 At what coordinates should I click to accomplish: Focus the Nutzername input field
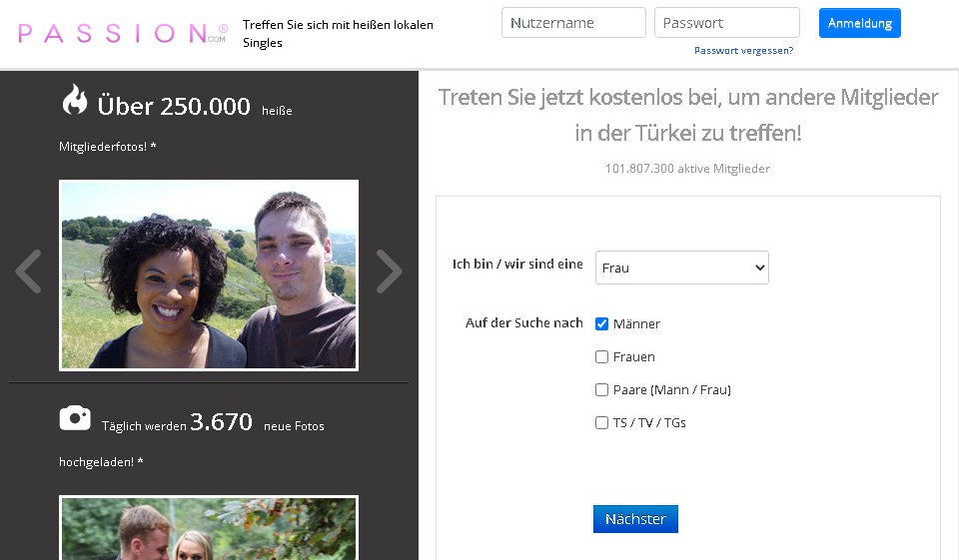pos(573,23)
